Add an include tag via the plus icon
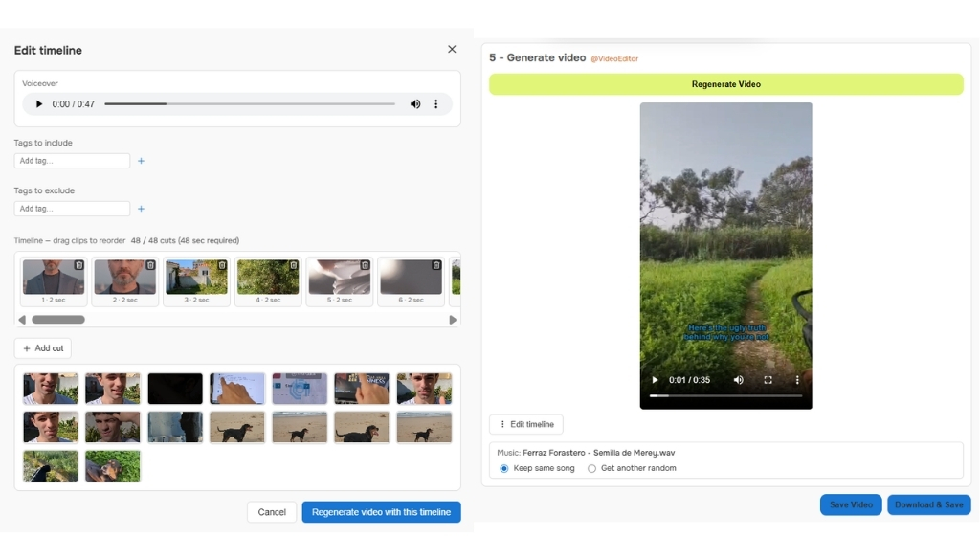This screenshot has width=980, height=560. pyautogui.click(x=141, y=161)
